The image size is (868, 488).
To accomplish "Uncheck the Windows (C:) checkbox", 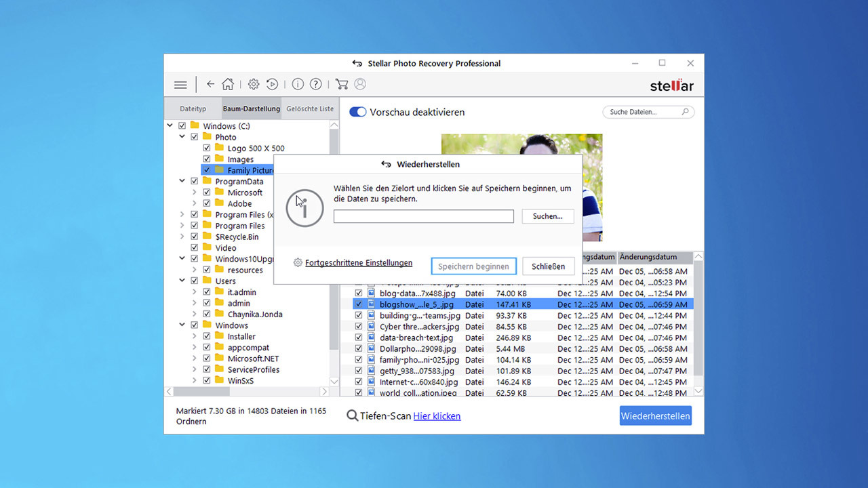I will coord(182,126).
